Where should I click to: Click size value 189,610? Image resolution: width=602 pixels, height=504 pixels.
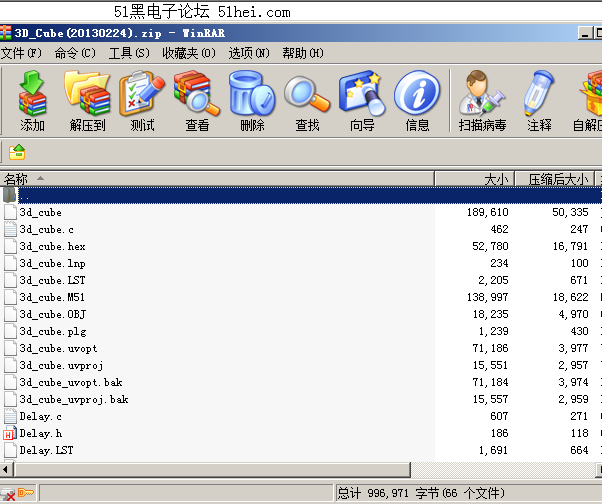[488, 212]
